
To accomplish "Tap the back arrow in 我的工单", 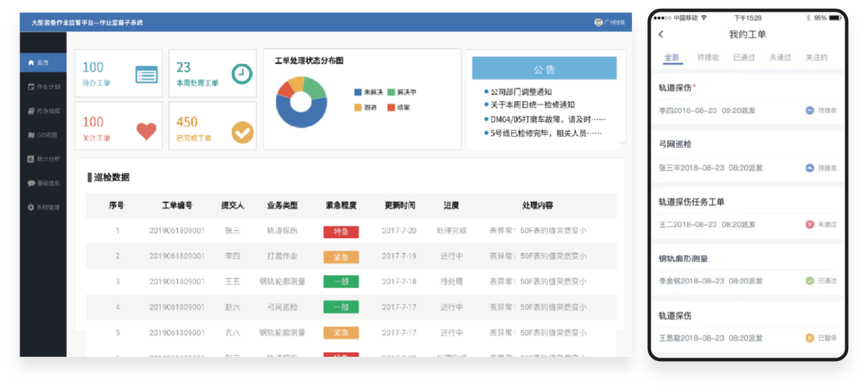I will click(x=661, y=34).
